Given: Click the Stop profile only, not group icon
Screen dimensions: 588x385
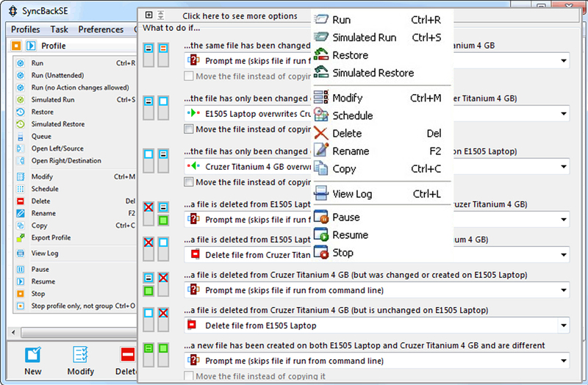Looking at the screenshot, I should click(x=21, y=306).
